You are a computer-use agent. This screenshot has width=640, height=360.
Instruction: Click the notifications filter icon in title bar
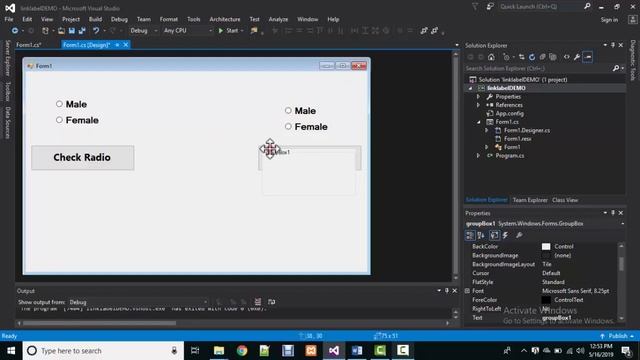tap(475, 7)
